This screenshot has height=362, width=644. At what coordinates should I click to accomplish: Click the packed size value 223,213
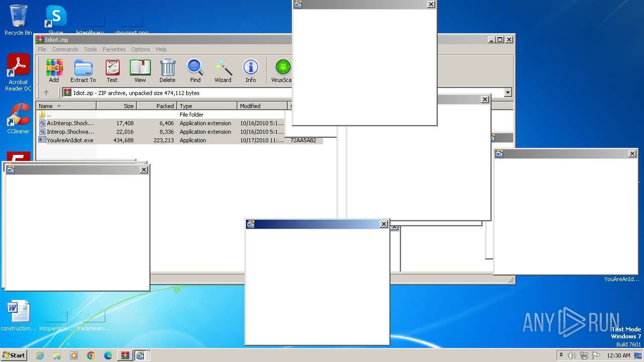click(164, 140)
